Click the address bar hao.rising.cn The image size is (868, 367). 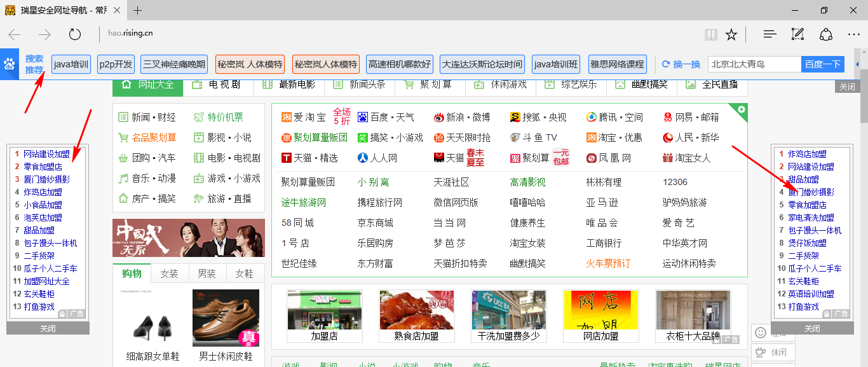[130, 33]
